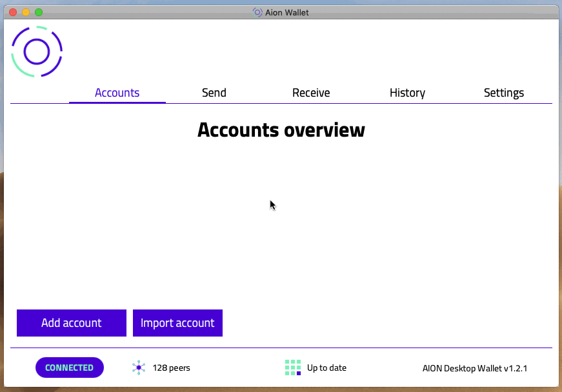Click the CONNECTED status badge
This screenshot has width=562, height=392.
tap(70, 367)
